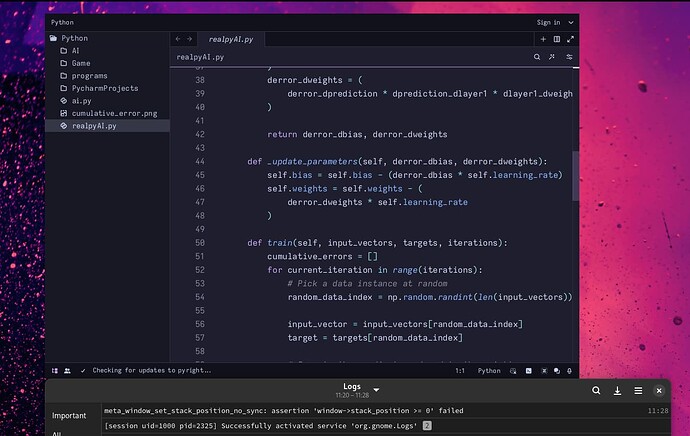Image resolution: width=690 pixels, height=436 pixels.
Task: Toggle the project panel icon in status bar
Action: pos(54,370)
